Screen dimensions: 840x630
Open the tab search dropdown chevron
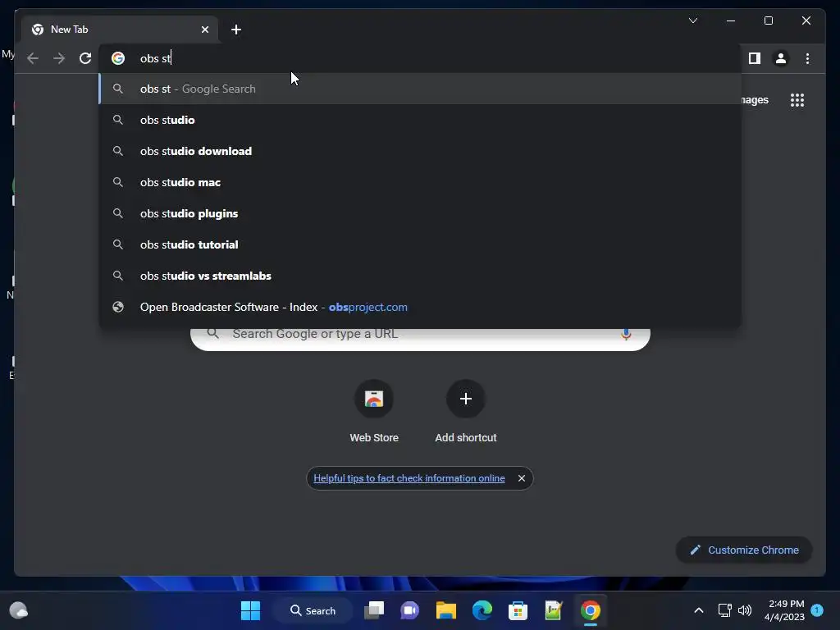[x=692, y=21]
